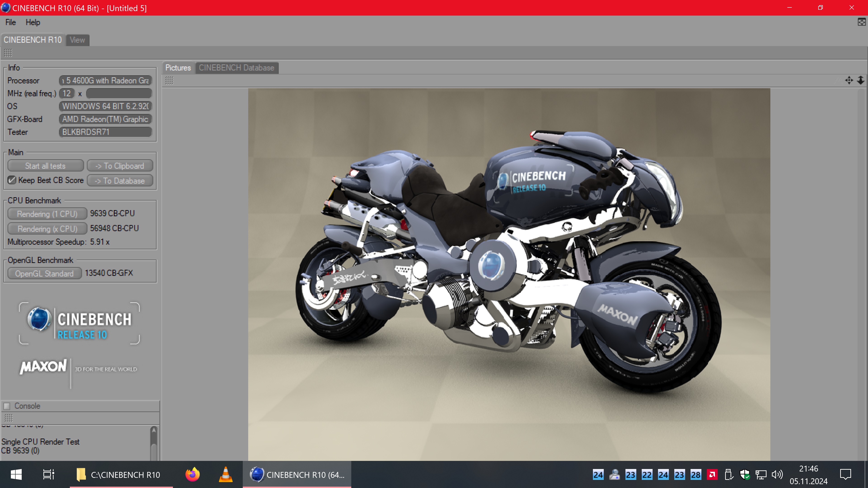Open the VLC media player taskbar icon
Viewport: 868px width, 488px height.
pos(225,474)
